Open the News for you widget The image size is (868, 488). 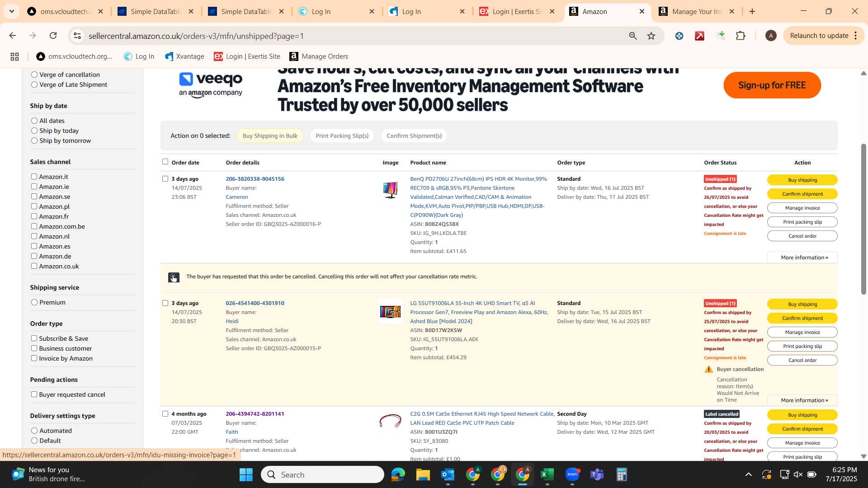tap(48, 474)
